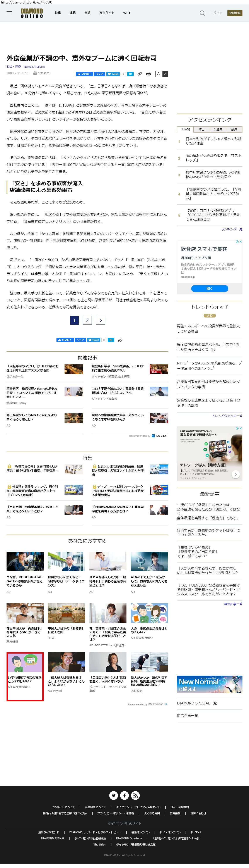Expand the teleworking ad's round arrow button
This screenshot has width=249, height=868.
[x=235, y=474]
